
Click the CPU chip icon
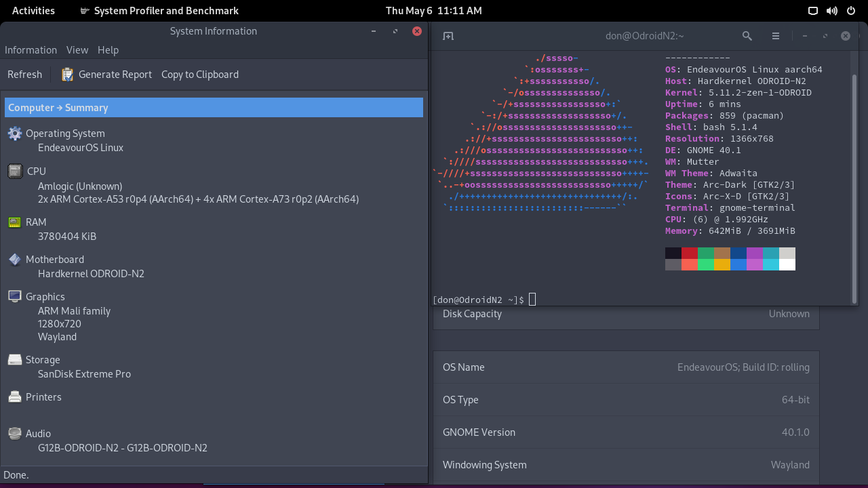coord(15,171)
